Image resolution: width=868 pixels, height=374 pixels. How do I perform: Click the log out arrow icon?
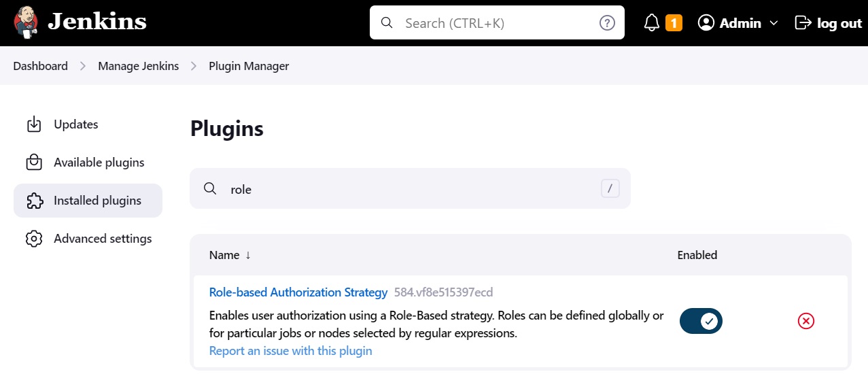point(803,23)
